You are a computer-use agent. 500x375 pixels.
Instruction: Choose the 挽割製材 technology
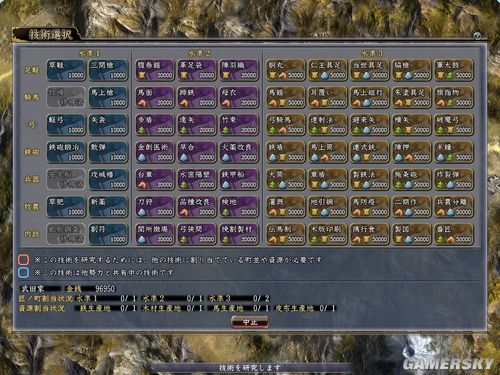(239, 234)
